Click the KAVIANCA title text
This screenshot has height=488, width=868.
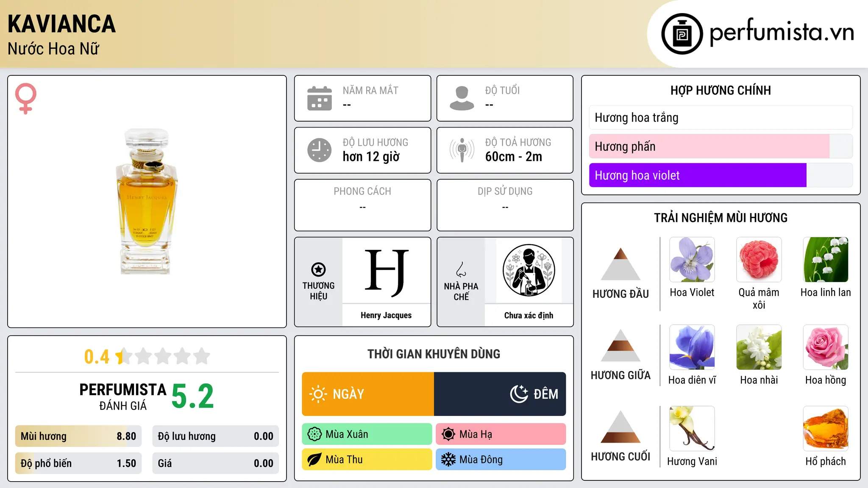[x=61, y=24]
